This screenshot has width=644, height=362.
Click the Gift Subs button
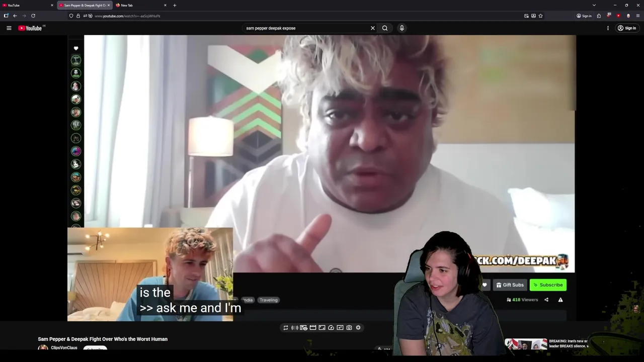pyautogui.click(x=509, y=285)
